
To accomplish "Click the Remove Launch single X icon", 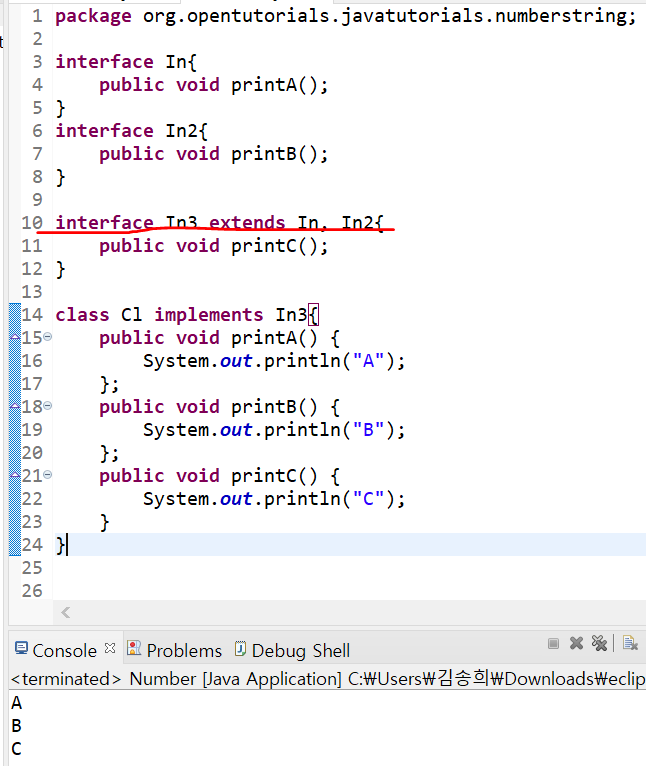I will [x=577, y=643].
